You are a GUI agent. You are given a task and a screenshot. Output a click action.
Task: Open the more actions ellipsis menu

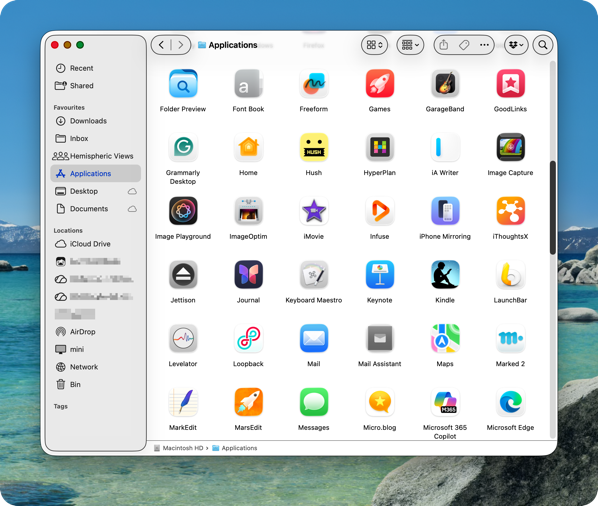click(484, 45)
